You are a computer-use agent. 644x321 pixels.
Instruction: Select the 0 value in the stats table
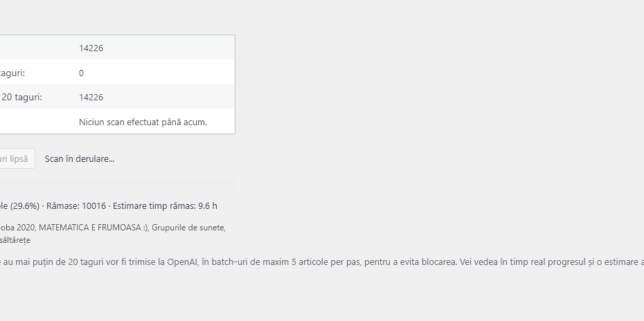pos(82,73)
